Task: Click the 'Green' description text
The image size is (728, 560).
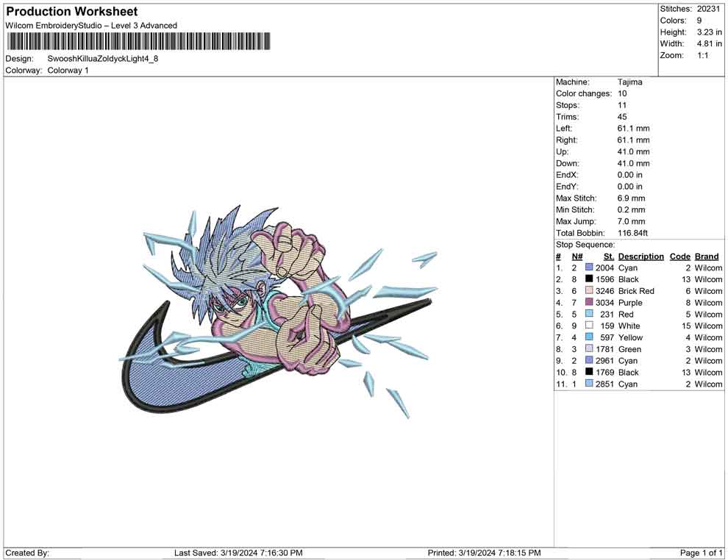Action: pyautogui.click(x=629, y=349)
